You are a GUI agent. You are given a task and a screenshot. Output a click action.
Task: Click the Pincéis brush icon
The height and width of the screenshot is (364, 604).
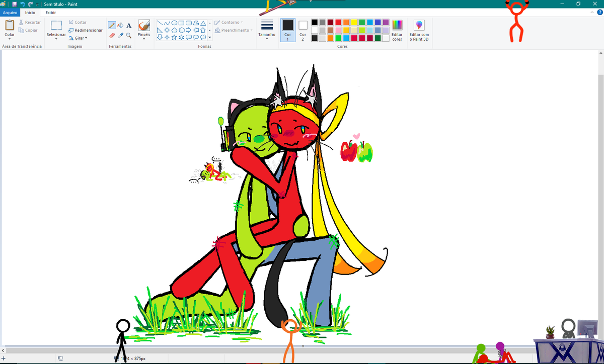click(144, 25)
